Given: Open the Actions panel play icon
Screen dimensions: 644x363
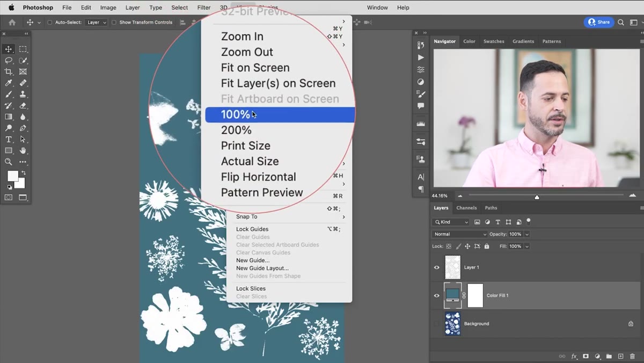Looking at the screenshot, I should 421,57.
